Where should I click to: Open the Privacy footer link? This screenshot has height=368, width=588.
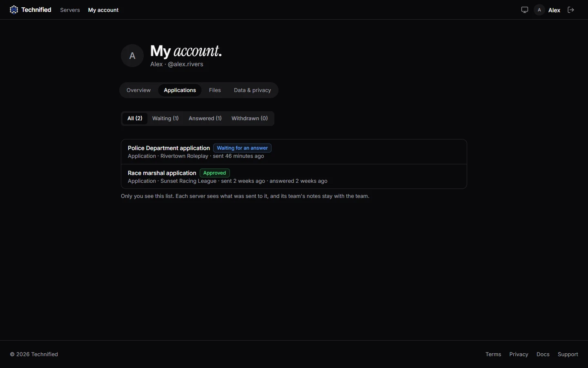(x=519, y=354)
